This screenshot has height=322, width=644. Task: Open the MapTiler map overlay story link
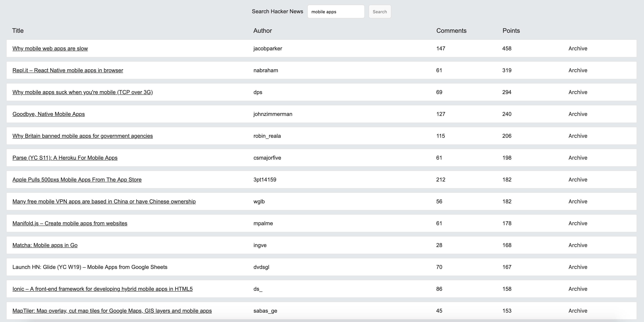pyautogui.click(x=112, y=311)
